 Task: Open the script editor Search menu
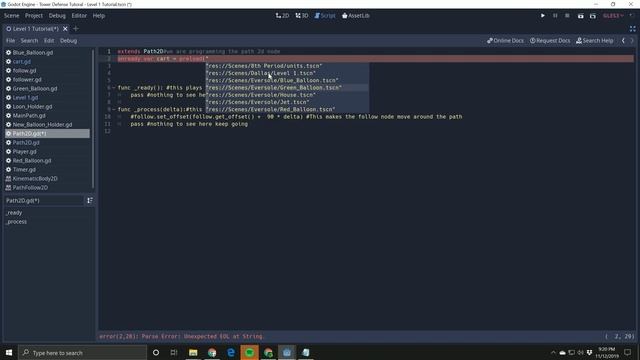[29, 40]
